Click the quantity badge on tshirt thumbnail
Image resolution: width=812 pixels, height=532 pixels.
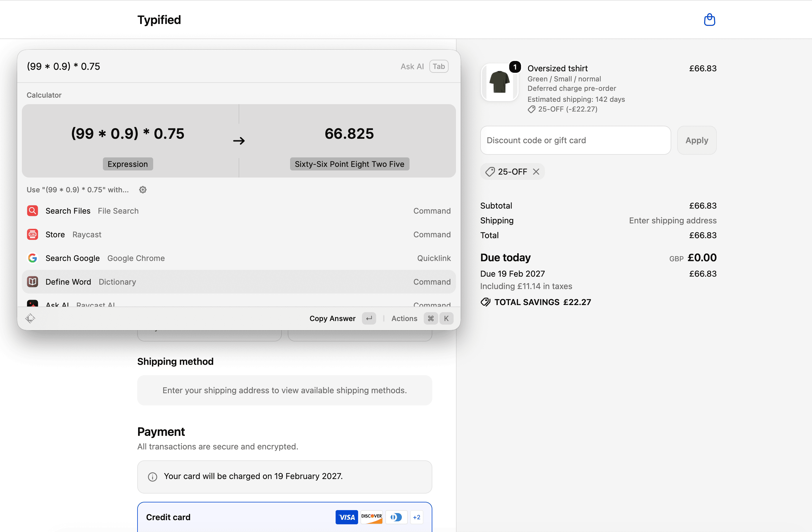click(x=515, y=67)
